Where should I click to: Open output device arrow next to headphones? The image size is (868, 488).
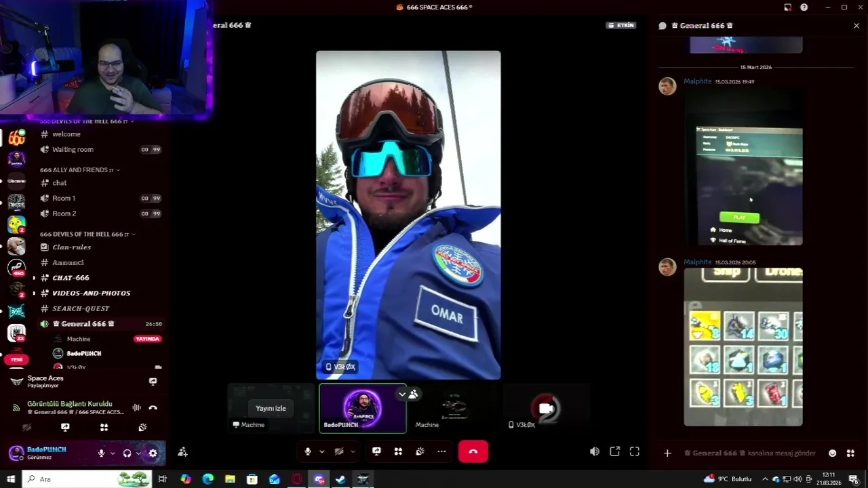[138, 453]
